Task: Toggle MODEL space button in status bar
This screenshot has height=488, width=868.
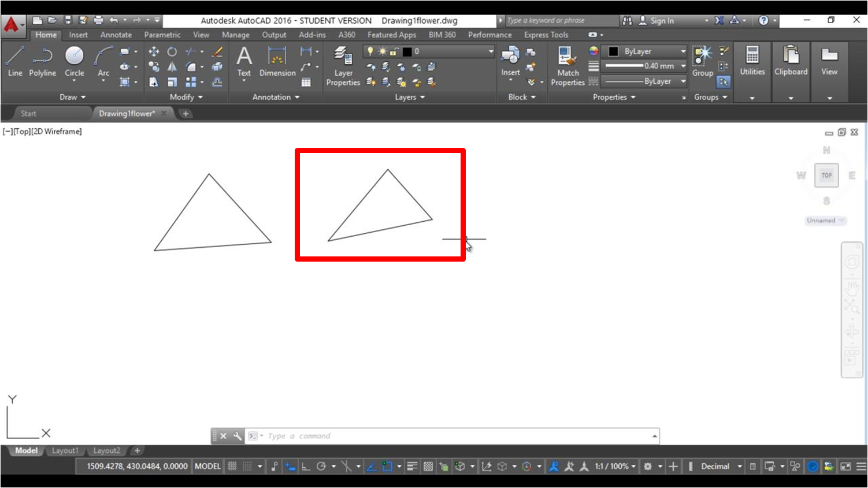Action: 207,466
